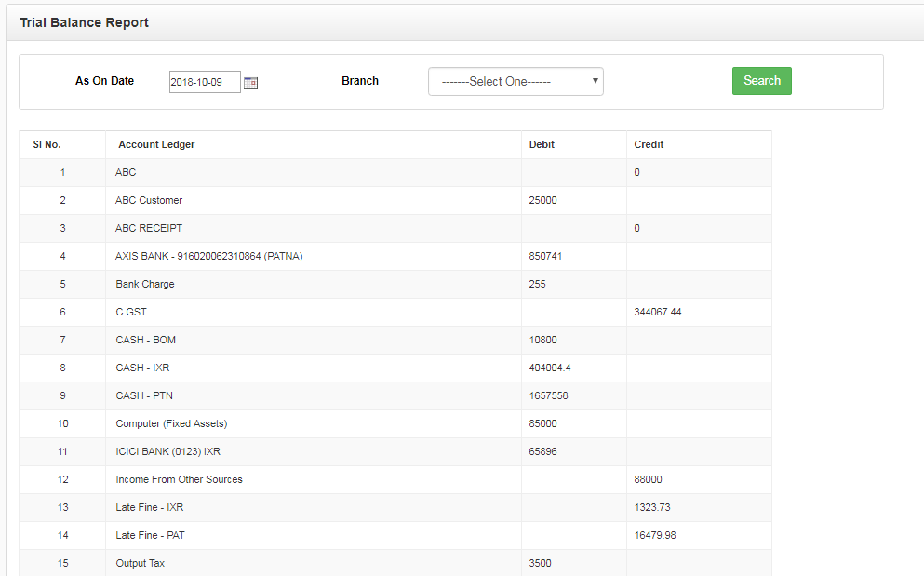This screenshot has width=924, height=576.
Task: Select the Bank Charge ledger row
Action: [x=395, y=284]
